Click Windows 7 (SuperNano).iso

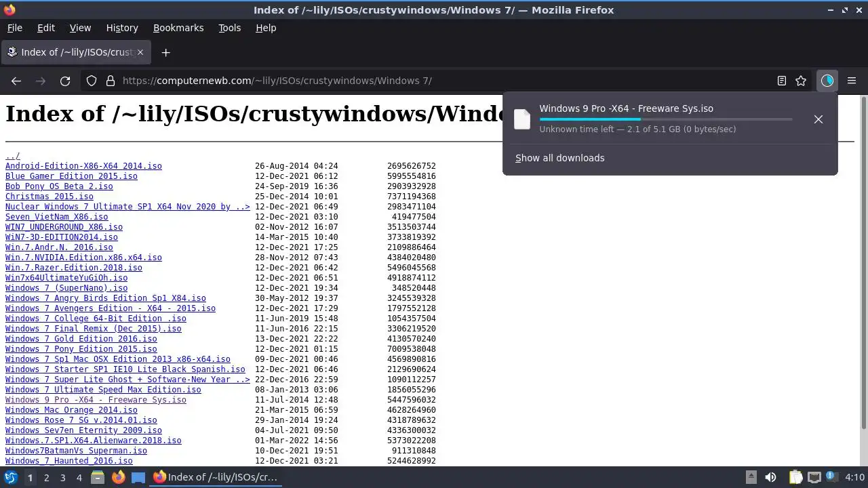click(66, 288)
